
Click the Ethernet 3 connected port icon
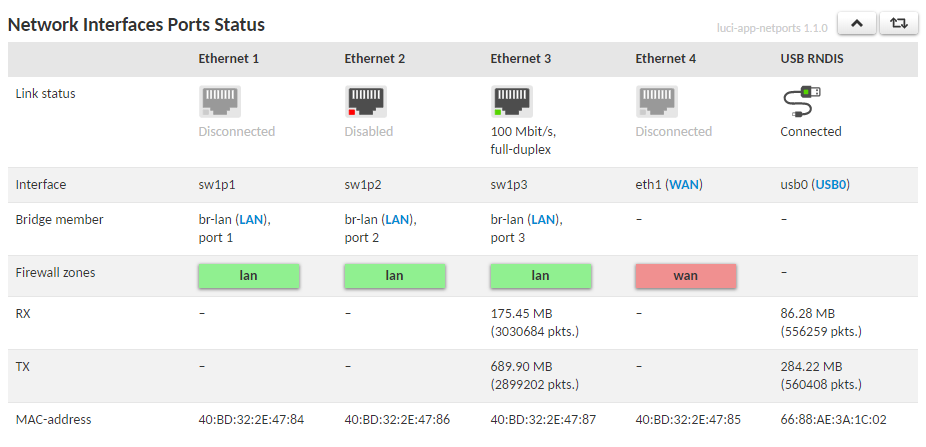pyautogui.click(x=511, y=102)
